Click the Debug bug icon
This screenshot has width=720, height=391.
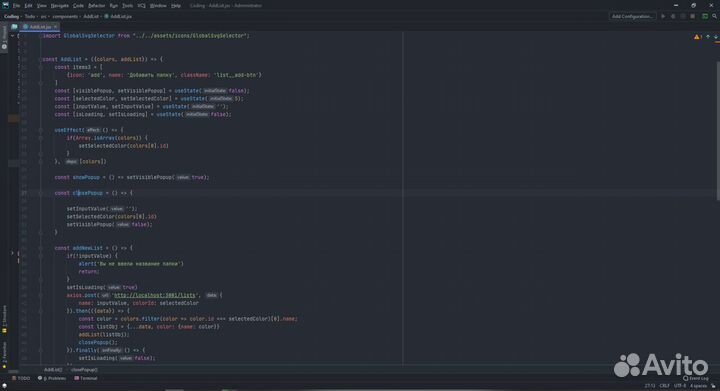coord(673,16)
